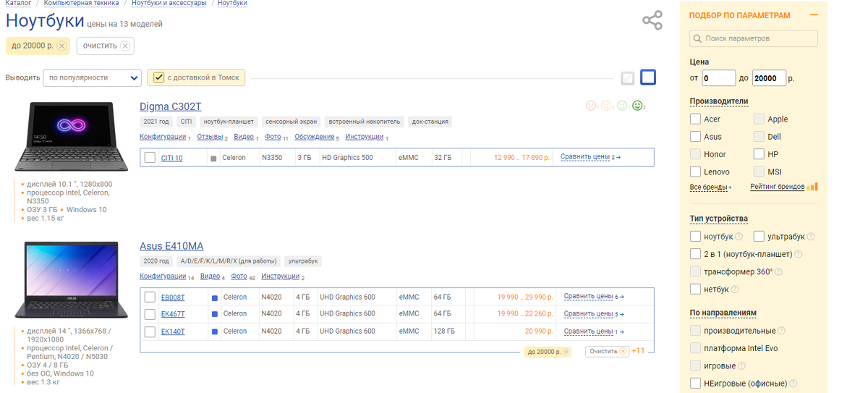
Task: Click the parameter search field
Action: (x=753, y=38)
